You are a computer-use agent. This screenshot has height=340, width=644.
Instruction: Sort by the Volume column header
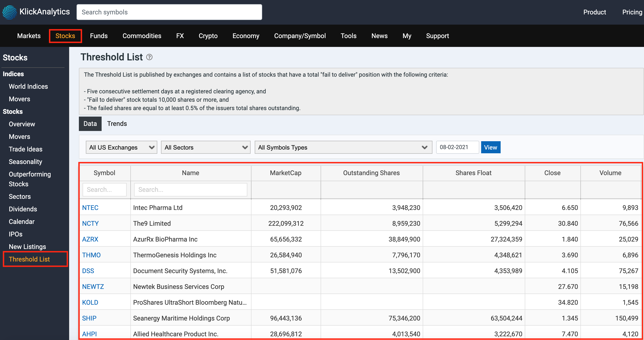click(x=610, y=173)
